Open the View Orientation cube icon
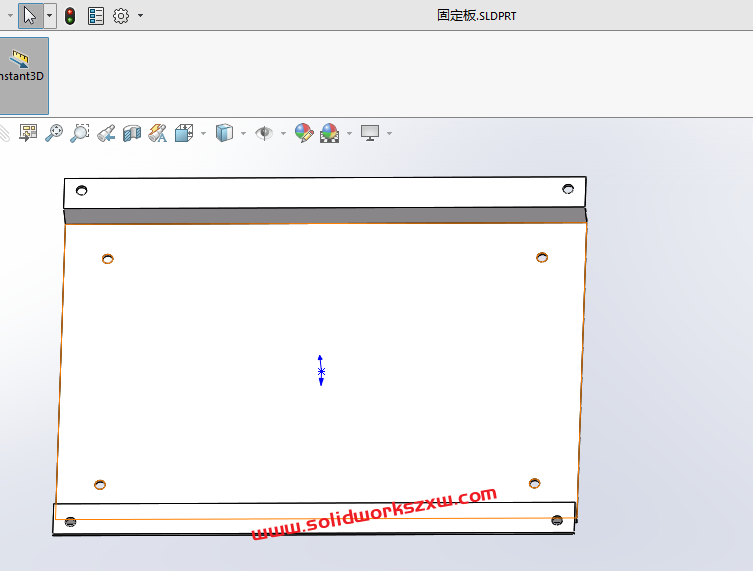Image resolution: width=753 pixels, height=571 pixels. click(184, 133)
